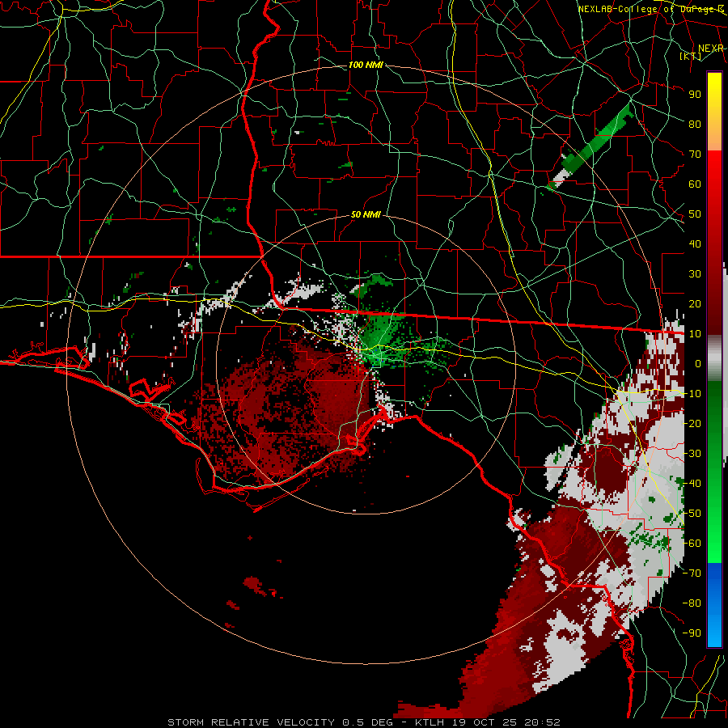Image resolution: width=728 pixels, height=728 pixels.
Task: Click the -50 value on the velocity scale
Action: point(692,514)
